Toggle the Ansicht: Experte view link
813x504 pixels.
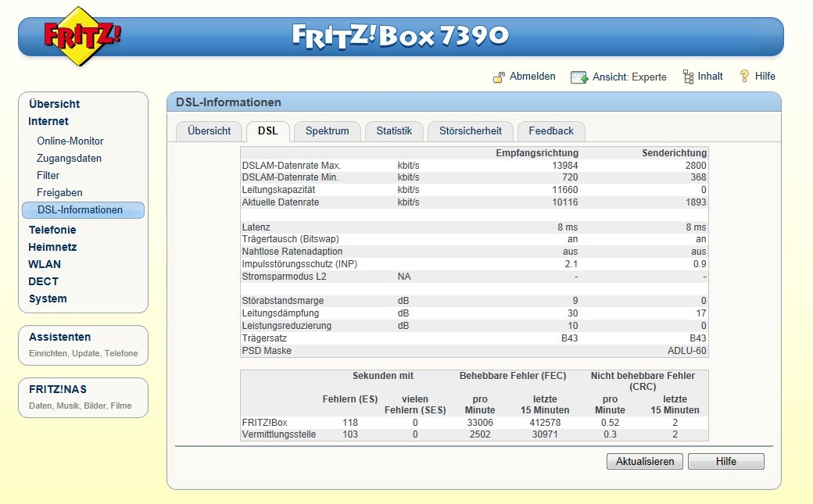[x=629, y=77]
